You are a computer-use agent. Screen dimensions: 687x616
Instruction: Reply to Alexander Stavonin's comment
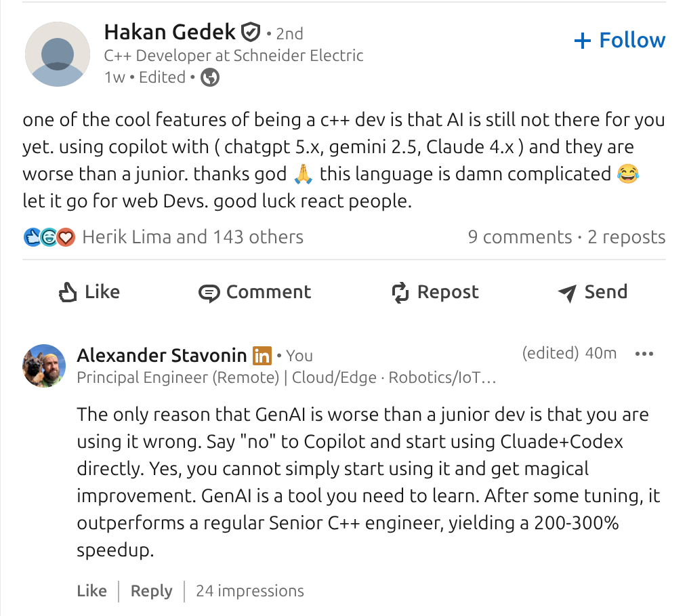(x=151, y=591)
